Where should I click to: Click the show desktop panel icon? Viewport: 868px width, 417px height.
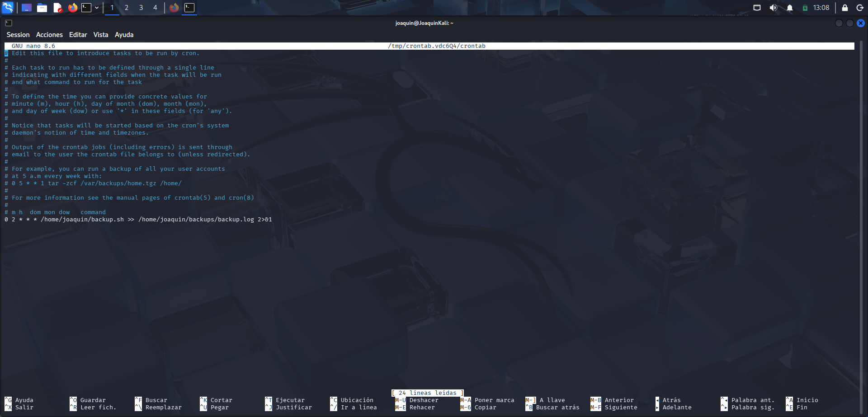27,8
